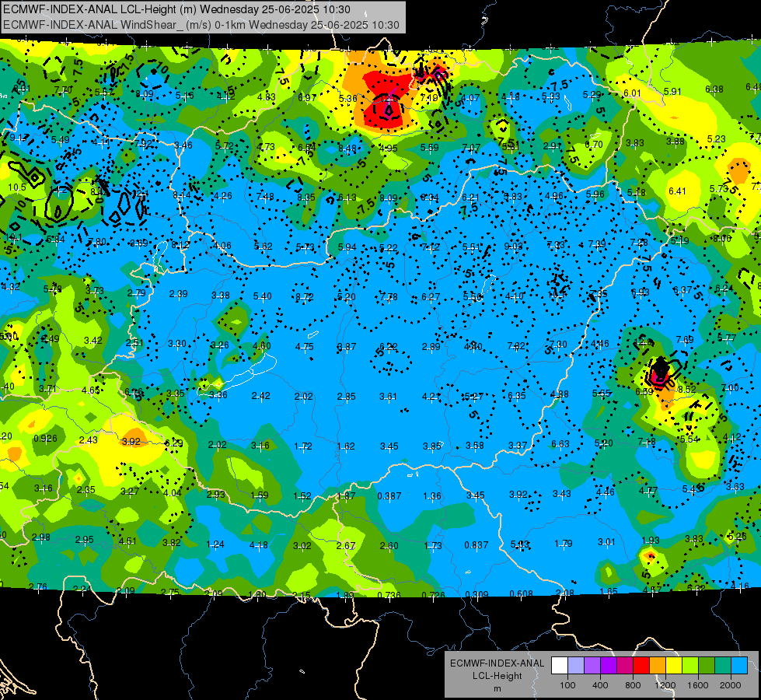
Task: Click the wind shear value 8.87
Action: (x=347, y=347)
